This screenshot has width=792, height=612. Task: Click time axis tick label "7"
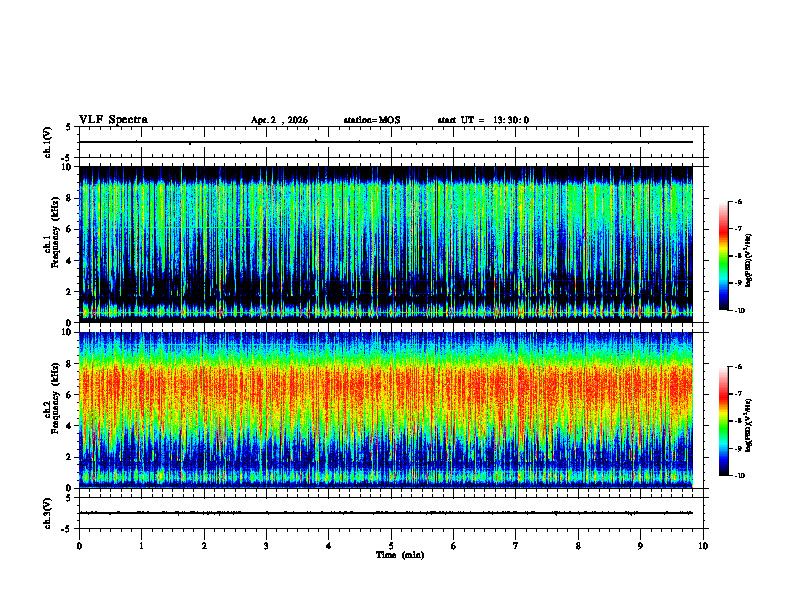click(x=516, y=546)
